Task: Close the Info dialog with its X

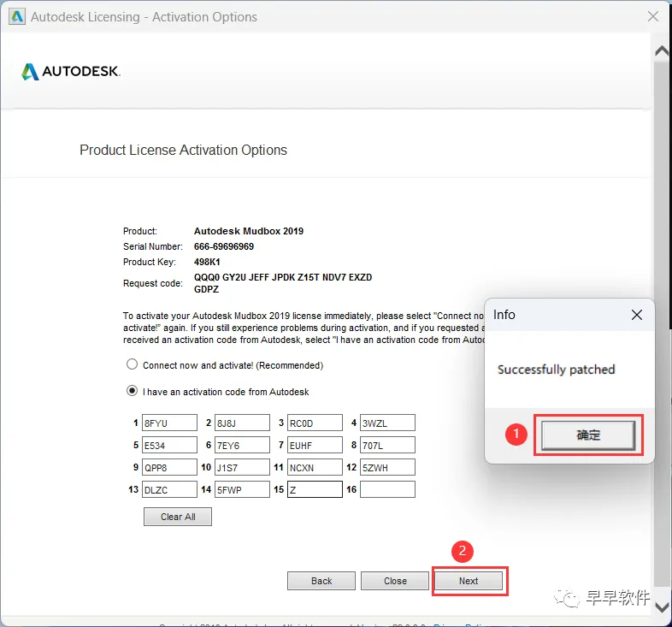Action: (636, 315)
